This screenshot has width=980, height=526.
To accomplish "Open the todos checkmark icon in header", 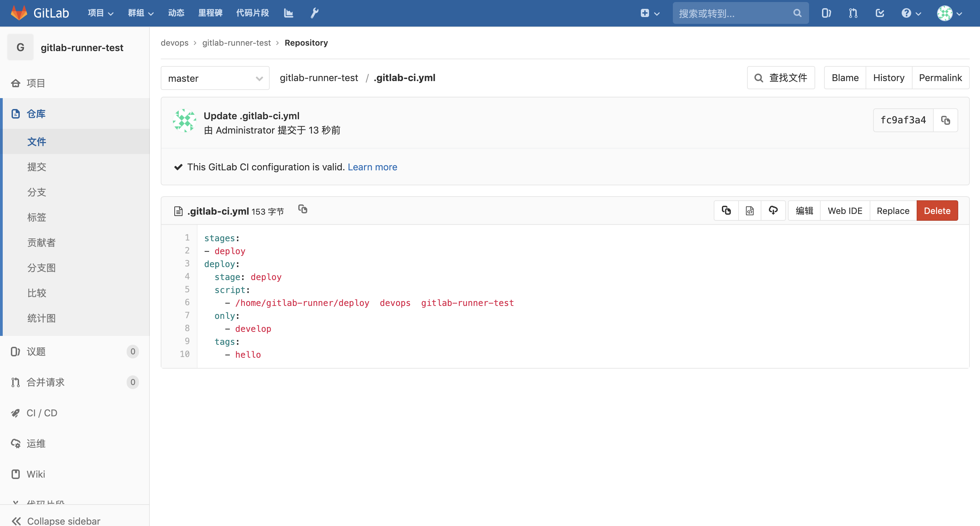I will (x=880, y=13).
